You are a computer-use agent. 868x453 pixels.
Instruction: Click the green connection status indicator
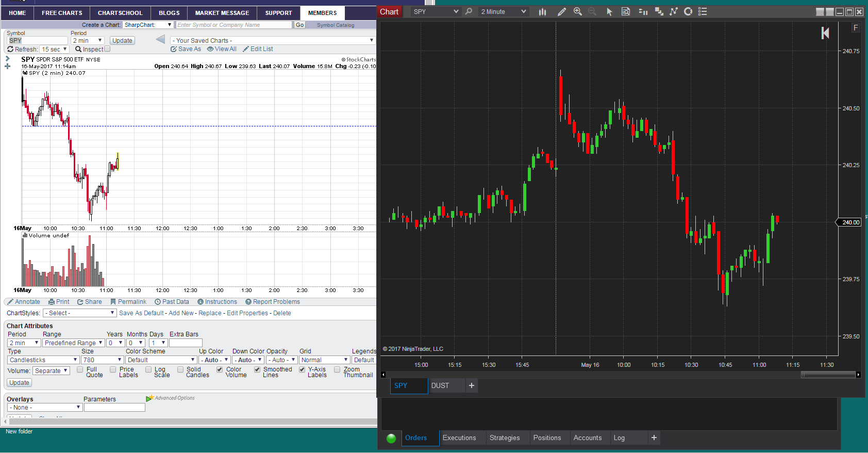tap(391, 438)
